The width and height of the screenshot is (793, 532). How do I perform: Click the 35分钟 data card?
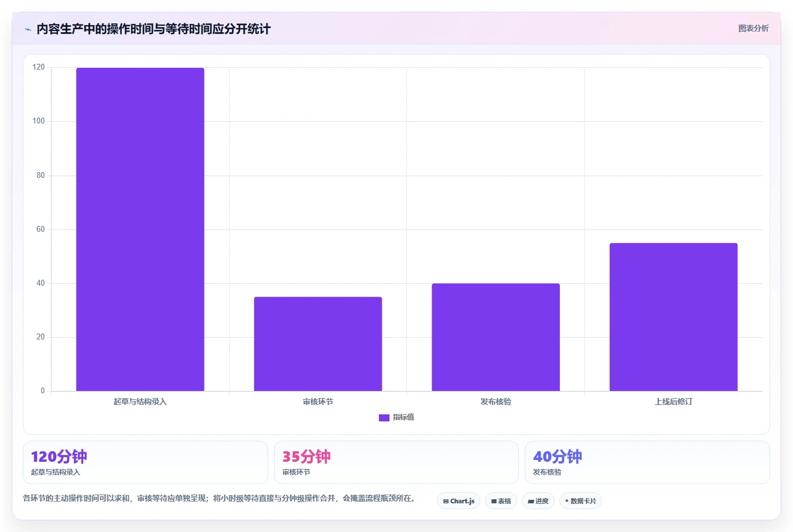pos(396,462)
